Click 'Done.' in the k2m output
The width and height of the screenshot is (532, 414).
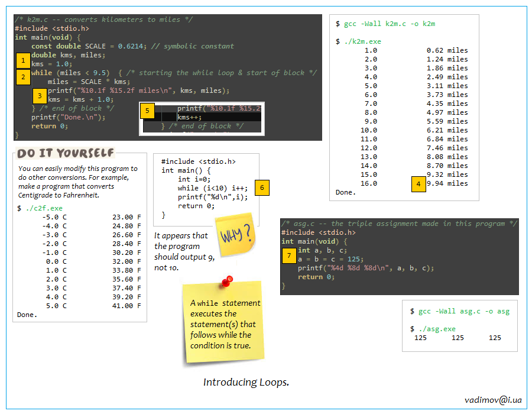(346, 192)
